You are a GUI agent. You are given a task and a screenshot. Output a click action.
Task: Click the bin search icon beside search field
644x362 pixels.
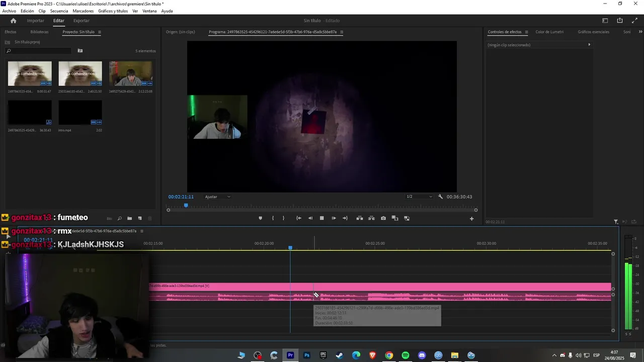pyautogui.click(x=80, y=51)
